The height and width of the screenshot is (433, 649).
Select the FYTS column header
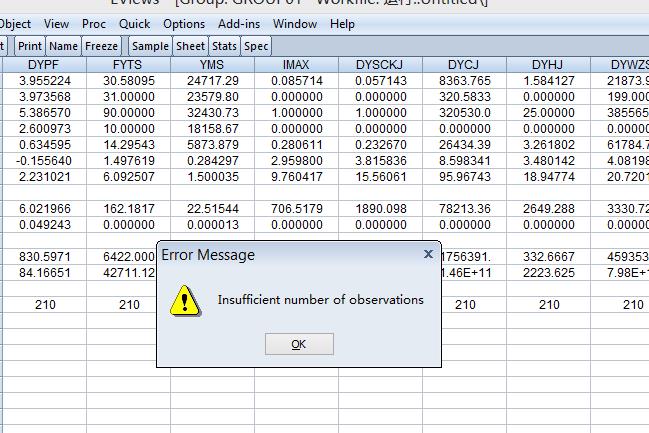[x=128, y=65]
